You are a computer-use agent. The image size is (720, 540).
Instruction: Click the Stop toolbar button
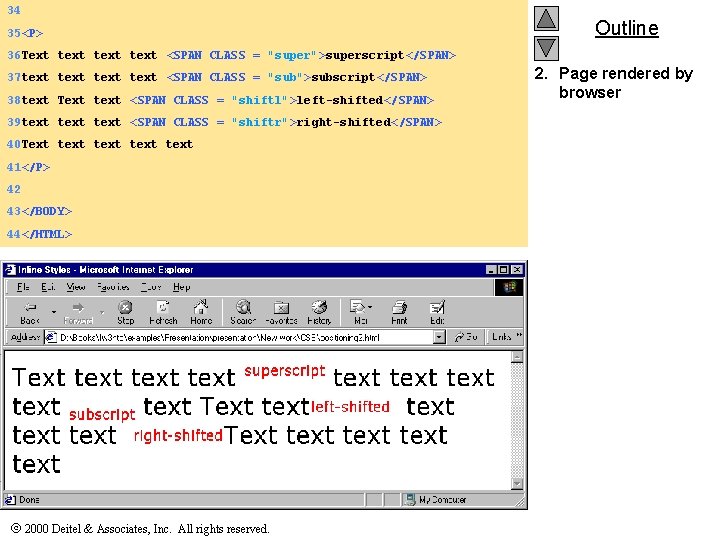point(125,313)
